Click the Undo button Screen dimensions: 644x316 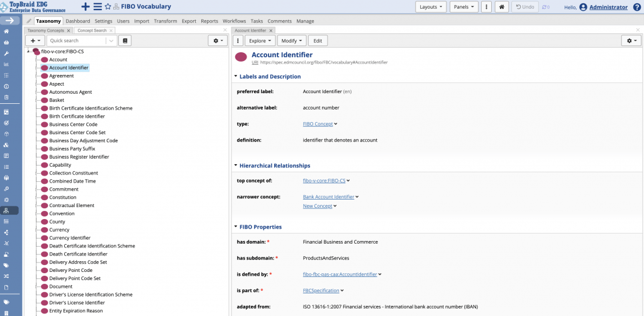tap(525, 7)
